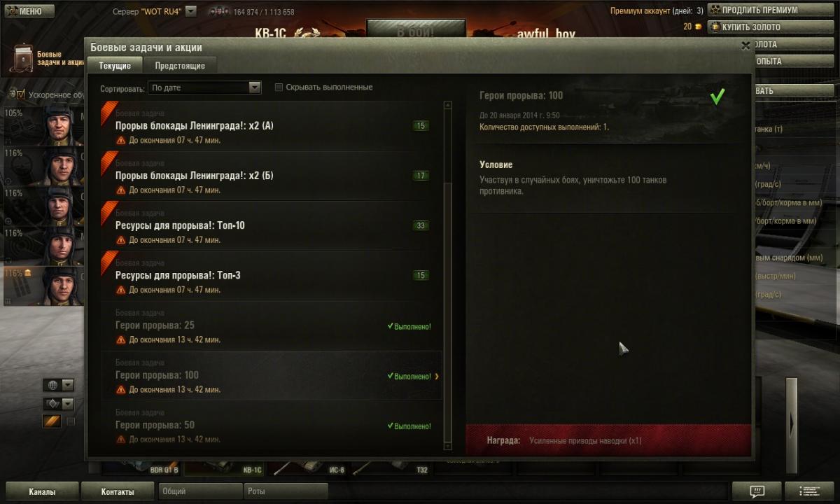The height and width of the screenshot is (504, 840).
Task: Expand the server WOT RU4 dropdown
Action: point(191,11)
